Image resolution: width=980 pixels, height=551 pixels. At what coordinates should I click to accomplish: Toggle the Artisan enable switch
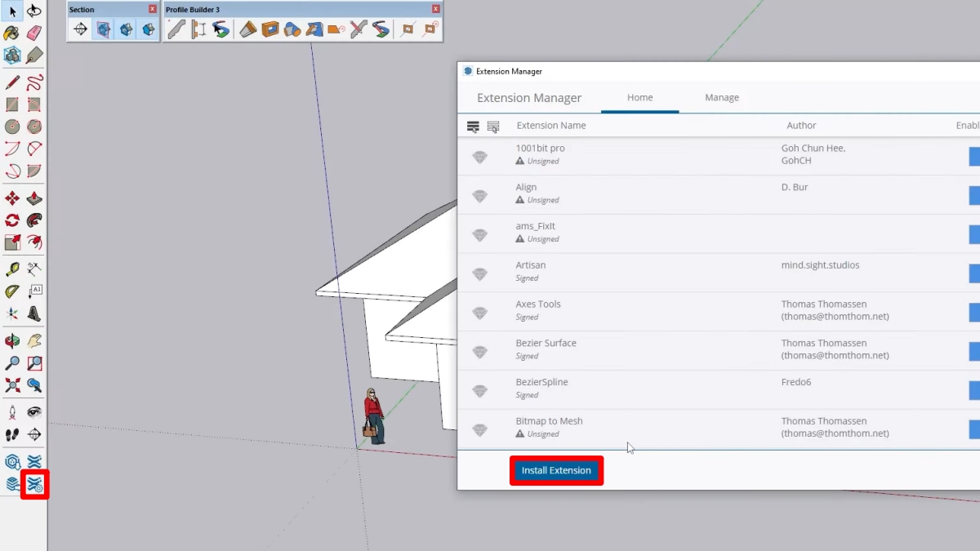point(974,273)
